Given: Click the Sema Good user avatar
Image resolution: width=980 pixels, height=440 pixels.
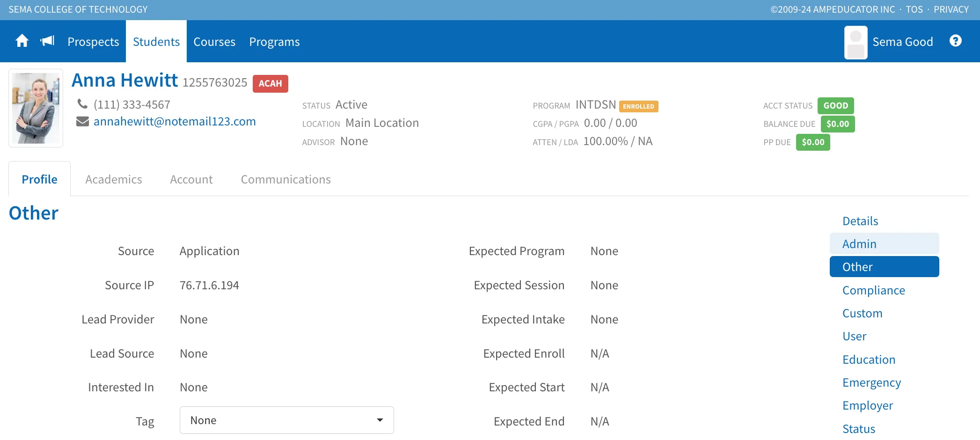Looking at the screenshot, I should (x=856, y=42).
